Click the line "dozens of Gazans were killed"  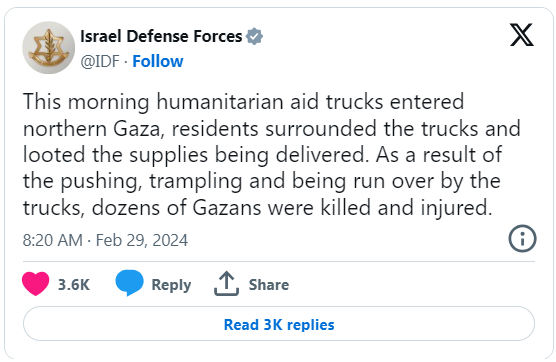[x=232, y=208]
